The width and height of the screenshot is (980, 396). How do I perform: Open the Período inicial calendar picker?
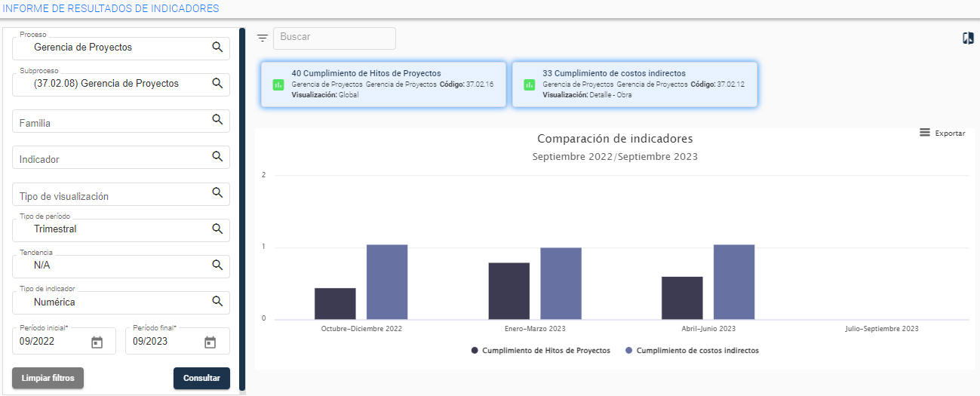click(x=97, y=342)
